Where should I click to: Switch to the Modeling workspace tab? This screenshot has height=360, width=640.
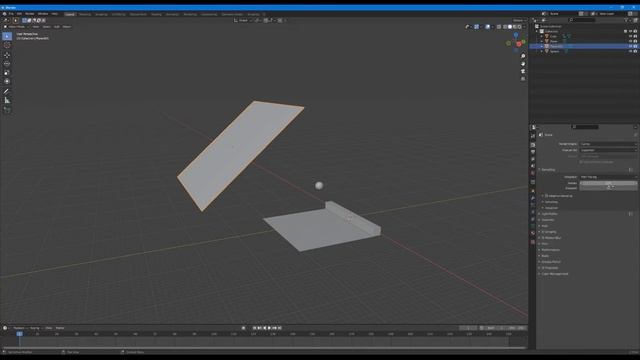pyautogui.click(x=85, y=14)
